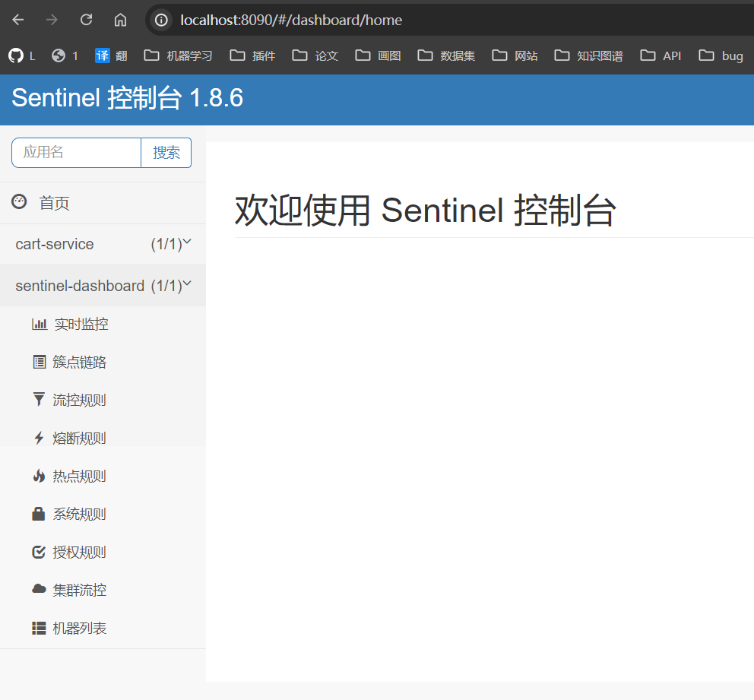Open the 机器学习 bookmark folder
This screenshot has height=700, width=754.
(x=178, y=55)
